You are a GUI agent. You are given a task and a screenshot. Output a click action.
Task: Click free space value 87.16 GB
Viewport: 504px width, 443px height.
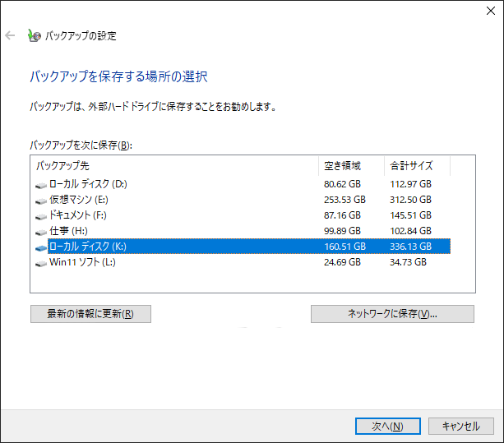point(342,215)
